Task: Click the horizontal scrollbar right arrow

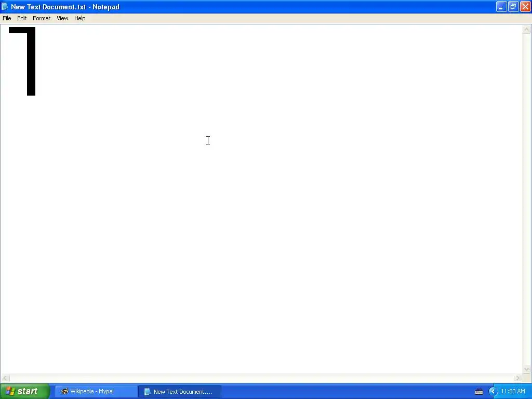Action: [x=517, y=378]
